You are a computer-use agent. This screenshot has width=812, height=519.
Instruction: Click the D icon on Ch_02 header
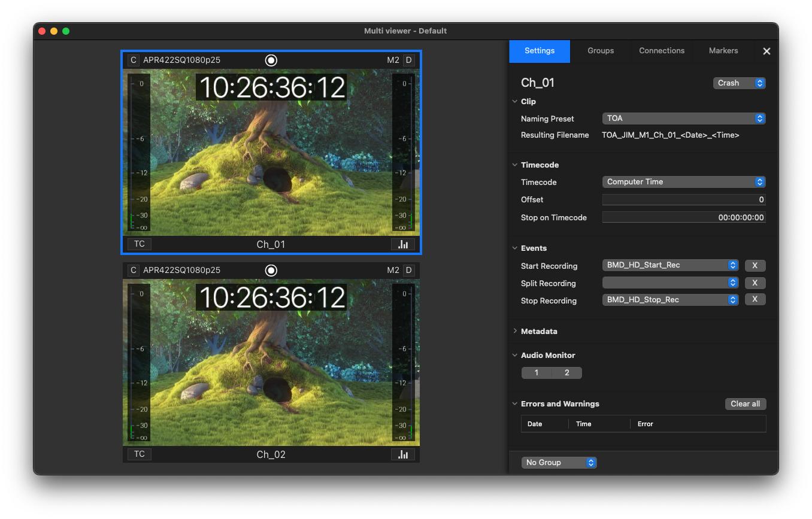click(409, 270)
